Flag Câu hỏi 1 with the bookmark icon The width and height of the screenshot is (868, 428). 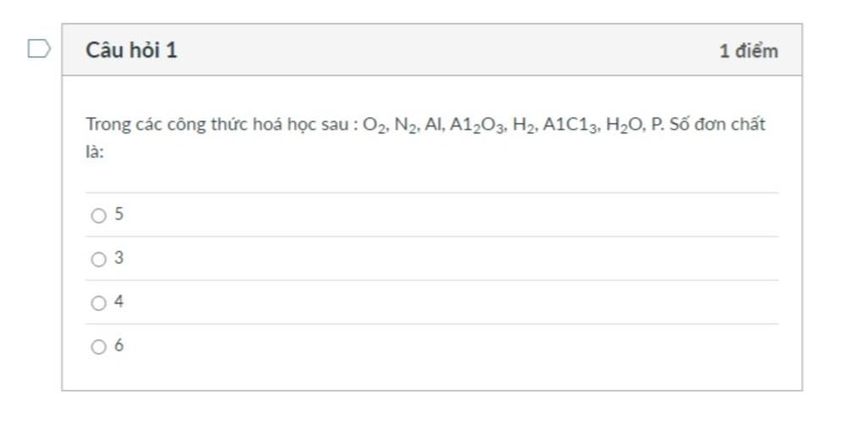point(39,49)
